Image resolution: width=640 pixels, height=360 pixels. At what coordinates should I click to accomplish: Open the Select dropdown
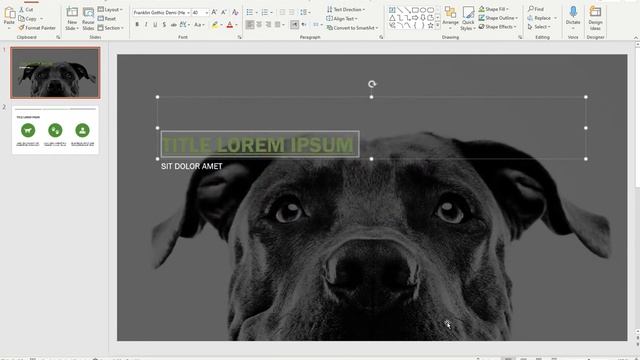pos(539,27)
